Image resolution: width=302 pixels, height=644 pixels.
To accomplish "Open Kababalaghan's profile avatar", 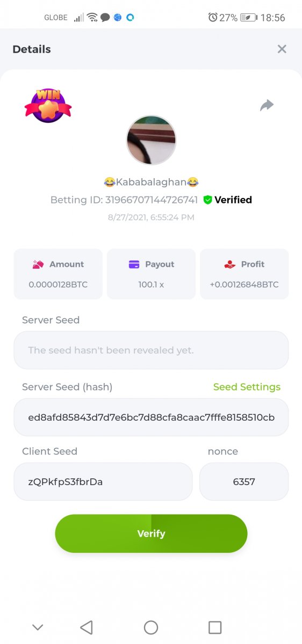I will coord(151,140).
